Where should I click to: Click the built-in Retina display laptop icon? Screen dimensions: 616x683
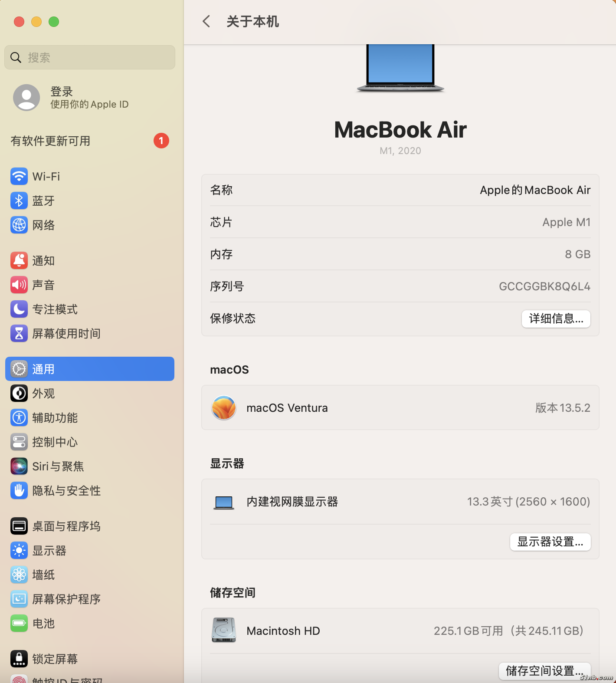(x=224, y=502)
